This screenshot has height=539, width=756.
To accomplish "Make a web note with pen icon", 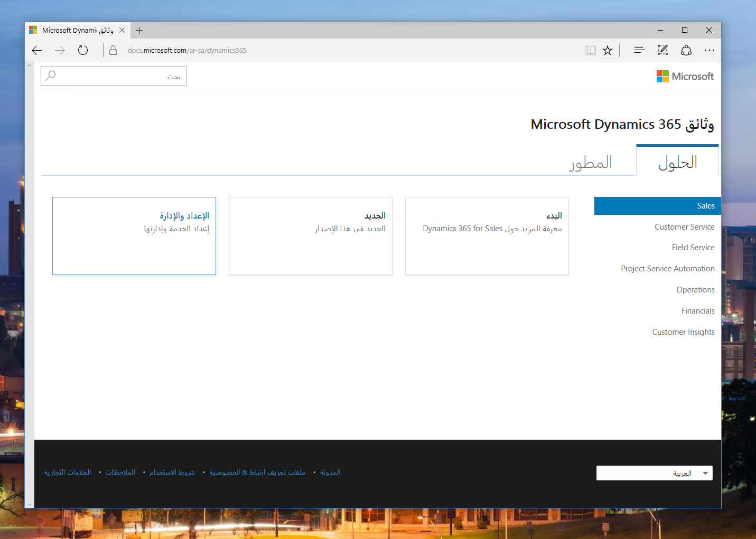I will [662, 50].
